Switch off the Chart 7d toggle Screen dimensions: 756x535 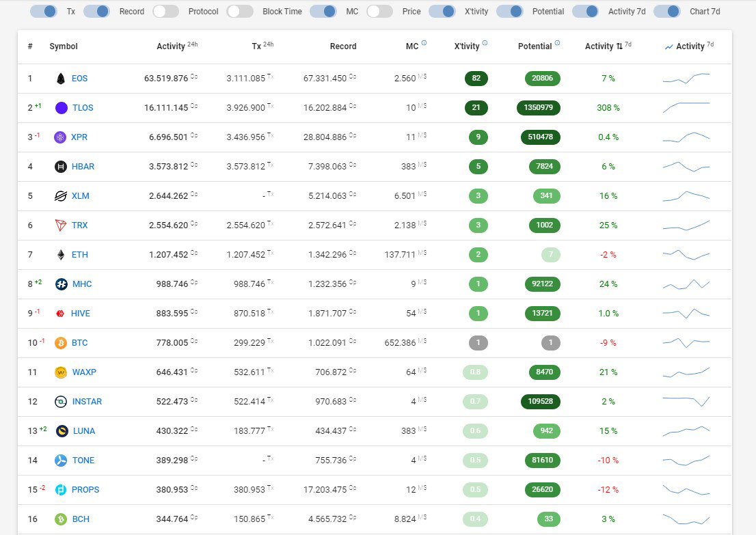(x=667, y=11)
